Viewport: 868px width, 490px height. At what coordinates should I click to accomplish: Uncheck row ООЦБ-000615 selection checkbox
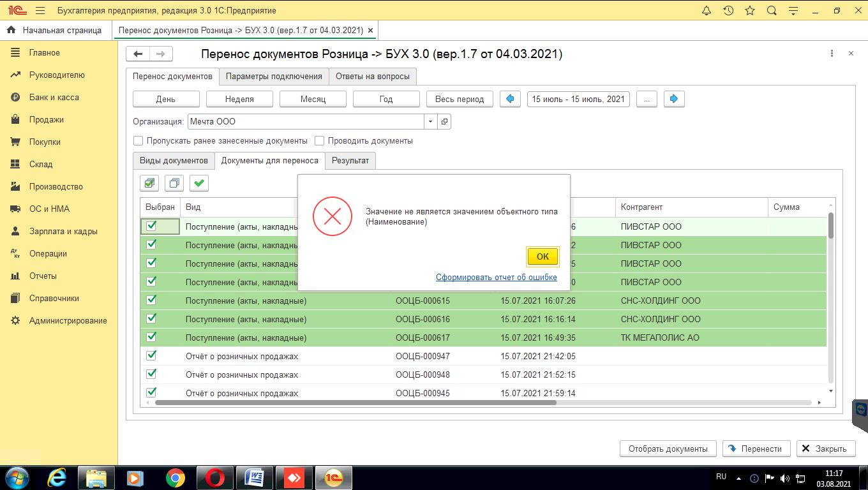pos(151,300)
